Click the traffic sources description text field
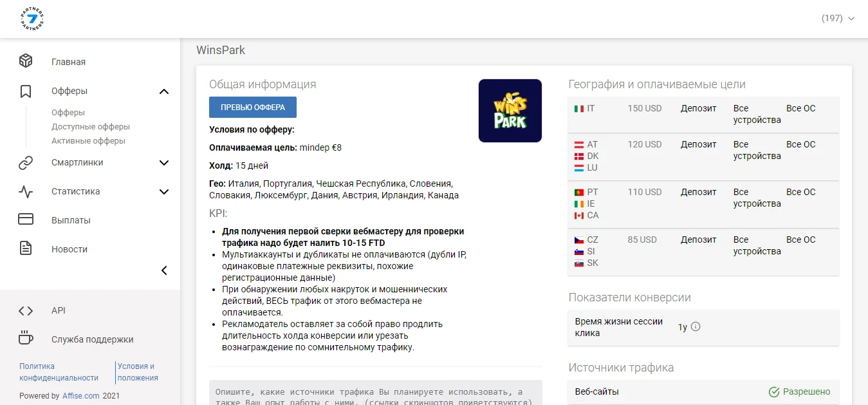868x405 pixels. pyautogui.click(x=376, y=392)
